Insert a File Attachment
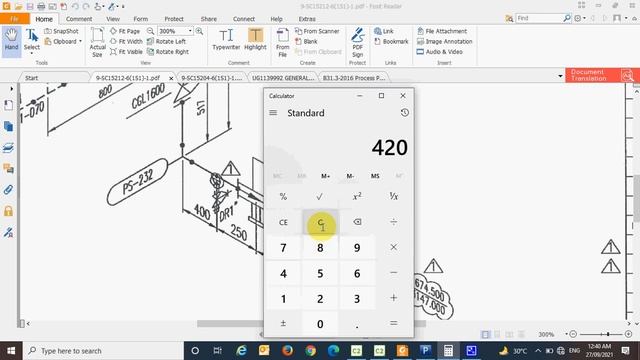The height and width of the screenshot is (360, 640). click(442, 31)
